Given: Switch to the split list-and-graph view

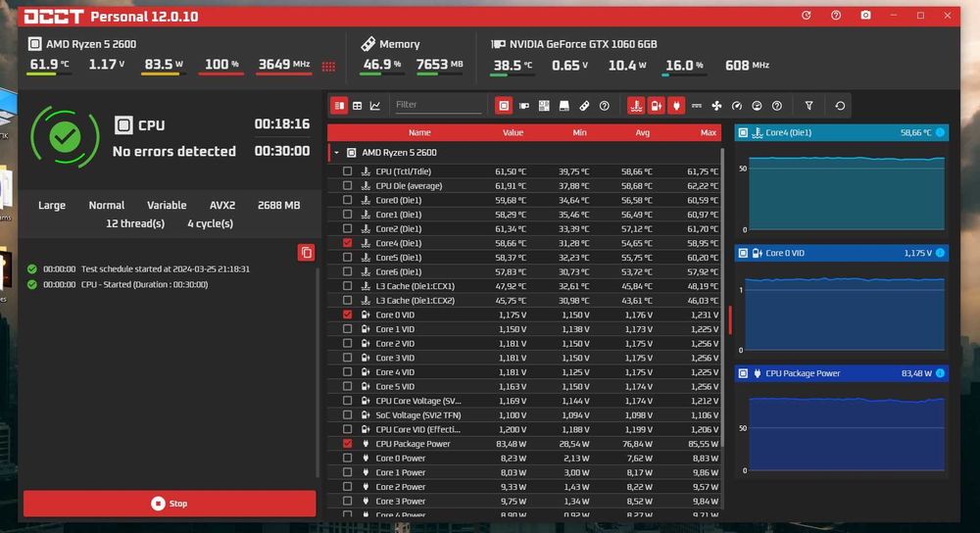Looking at the screenshot, I should pyautogui.click(x=339, y=106).
